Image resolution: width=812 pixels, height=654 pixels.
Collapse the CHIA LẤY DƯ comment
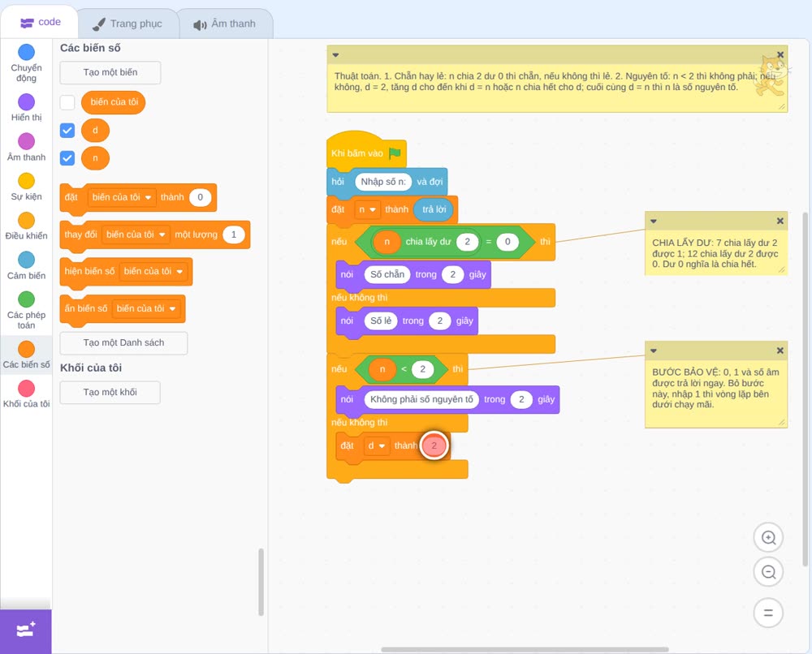654,221
